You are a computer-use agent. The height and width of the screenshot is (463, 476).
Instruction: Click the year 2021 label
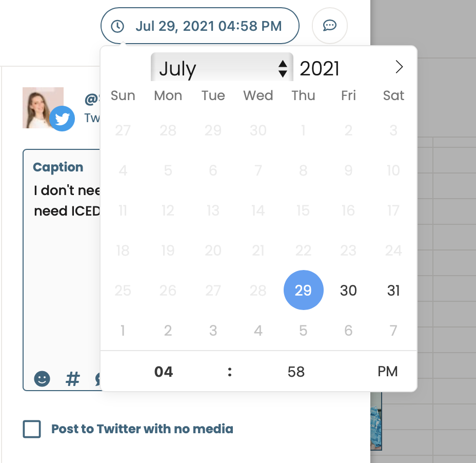click(319, 68)
